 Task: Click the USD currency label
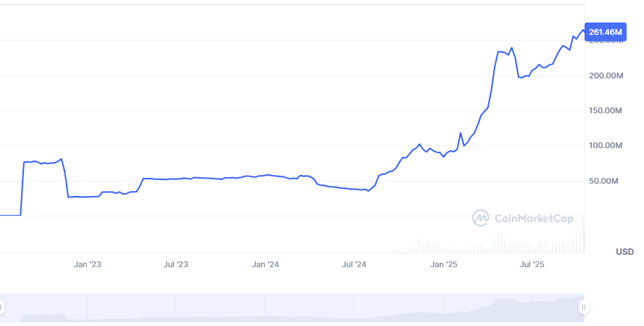pos(624,252)
